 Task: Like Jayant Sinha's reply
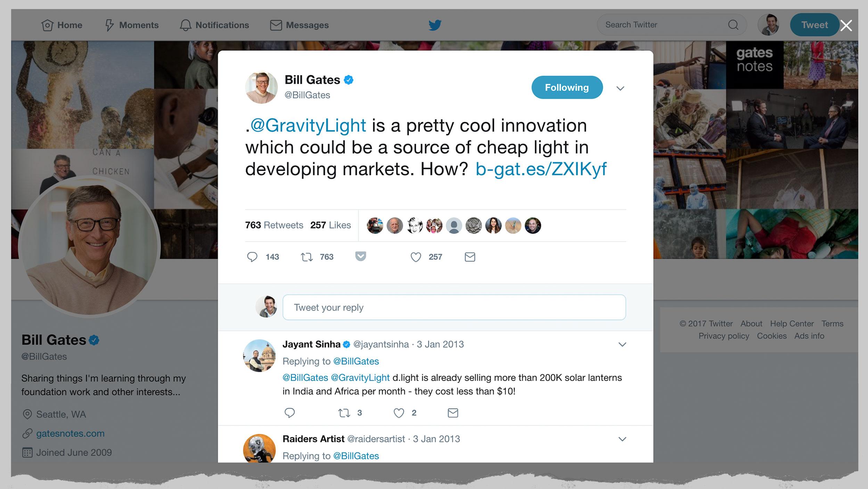coord(399,413)
